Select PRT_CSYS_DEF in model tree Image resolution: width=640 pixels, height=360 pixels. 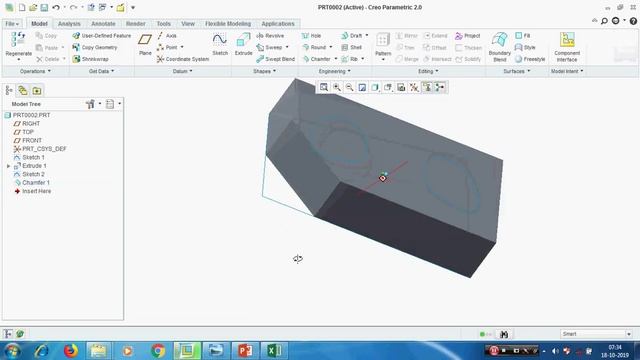44,149
